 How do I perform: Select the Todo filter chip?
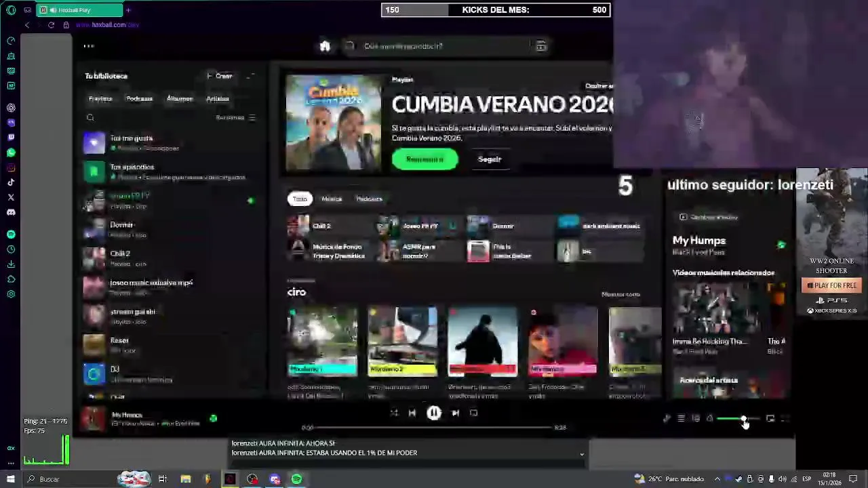pyautogui.click(x=300, y=199)
